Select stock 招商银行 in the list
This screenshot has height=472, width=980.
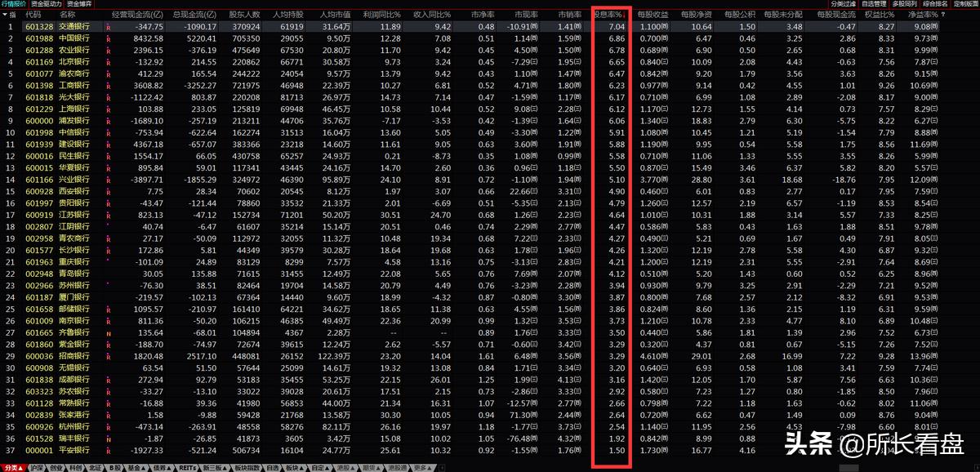coord(74,357)
